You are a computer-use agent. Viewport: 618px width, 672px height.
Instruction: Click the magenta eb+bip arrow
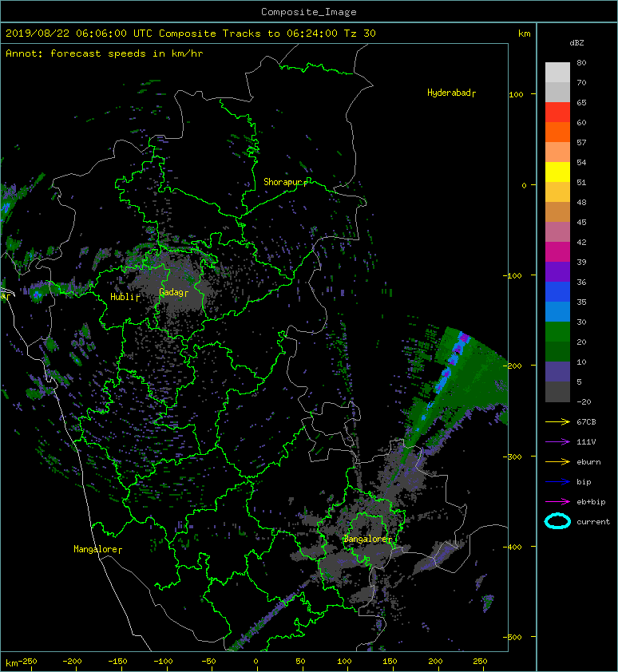pos(557,502)
